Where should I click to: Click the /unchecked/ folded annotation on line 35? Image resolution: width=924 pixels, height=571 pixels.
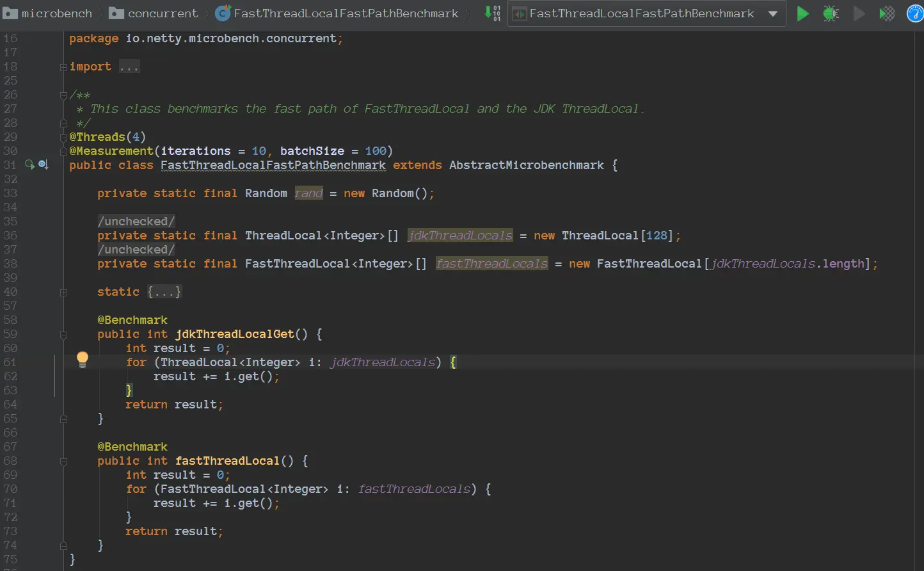(x=136, y=221)
